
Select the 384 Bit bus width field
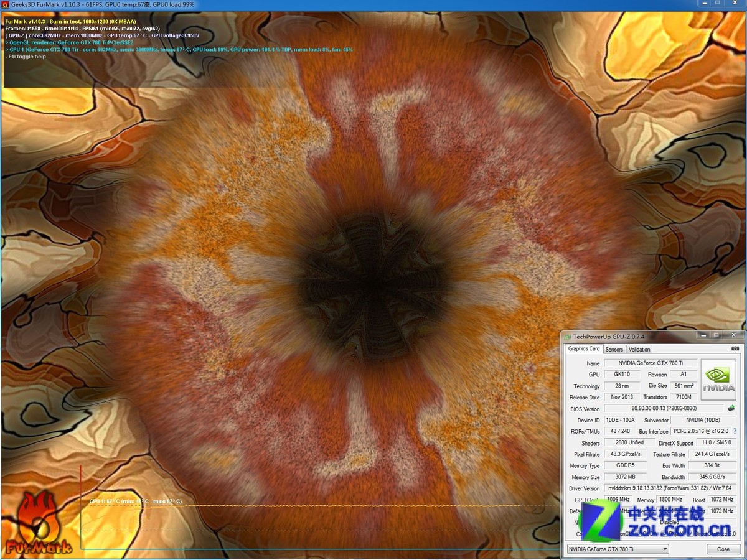712,465
